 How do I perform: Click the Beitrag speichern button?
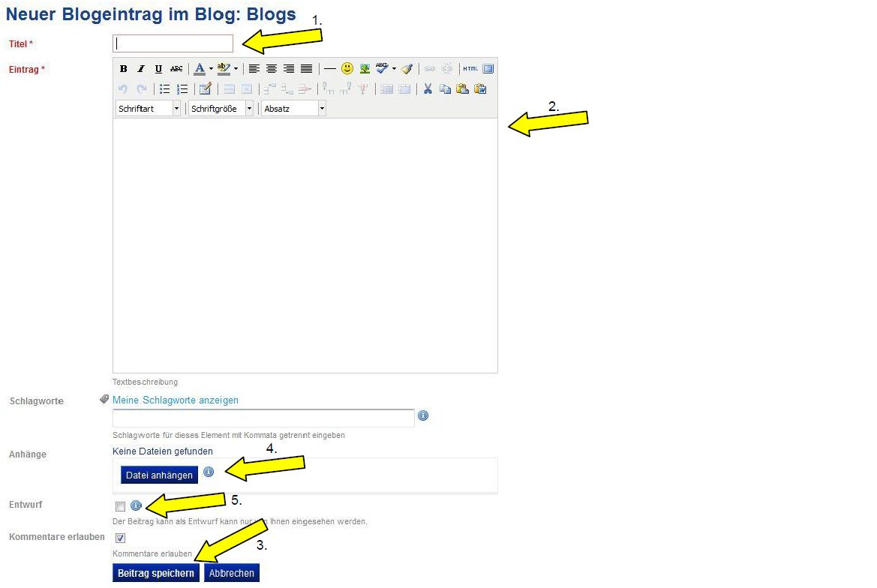156,573
